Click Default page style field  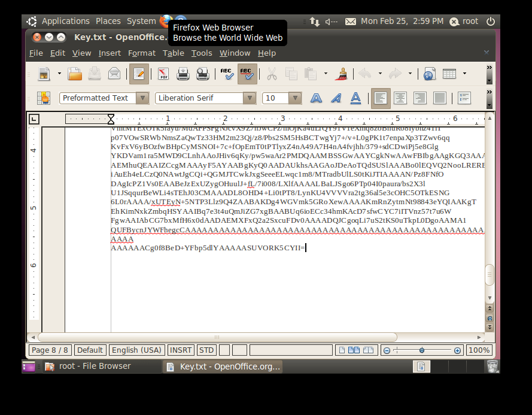coord(90,350)
